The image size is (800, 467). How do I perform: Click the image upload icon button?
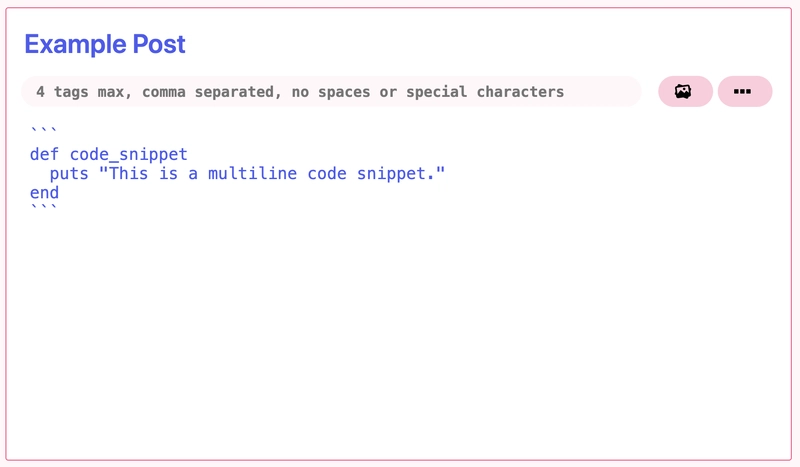pyautogui.click(x=685, y=91)
